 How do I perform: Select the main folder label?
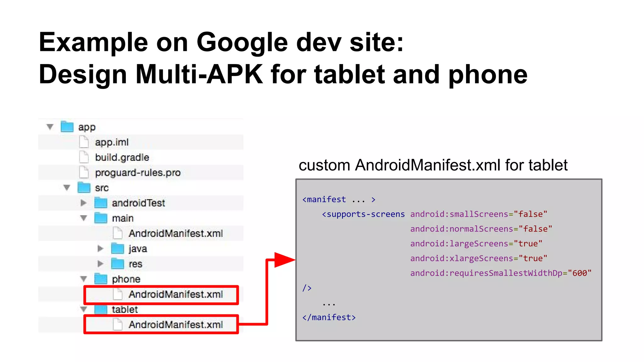[123, 218]
